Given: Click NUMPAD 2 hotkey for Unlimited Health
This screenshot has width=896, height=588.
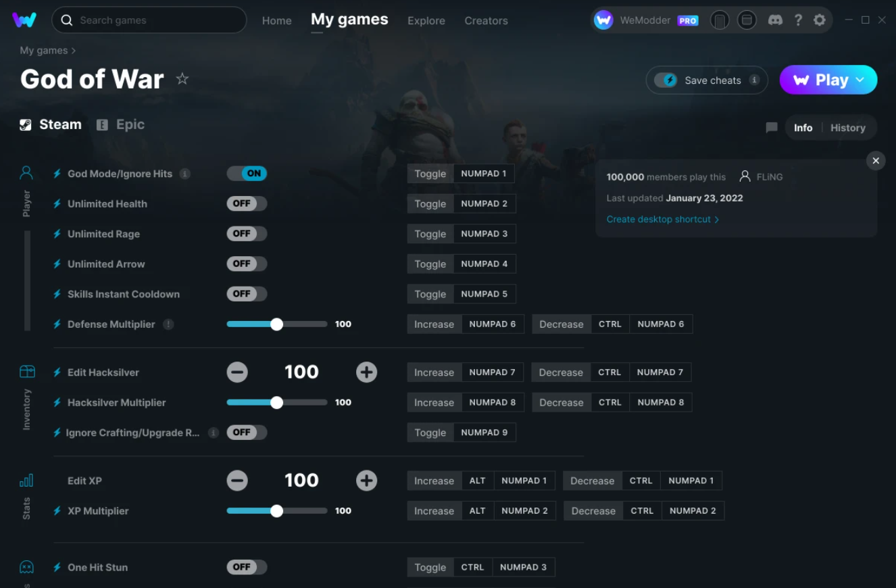Looking at the screenshot, I should tap(484, 203).
